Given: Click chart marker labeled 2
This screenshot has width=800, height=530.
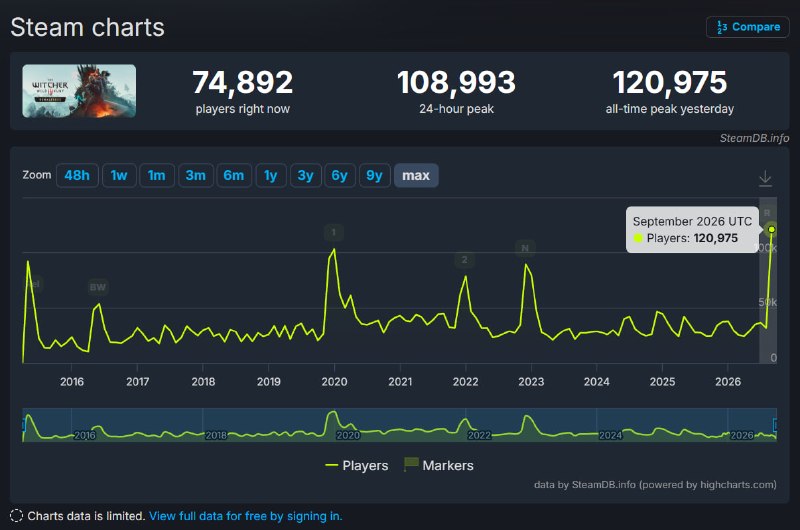Looking at the screenshot, I should [x=464, y=260].
